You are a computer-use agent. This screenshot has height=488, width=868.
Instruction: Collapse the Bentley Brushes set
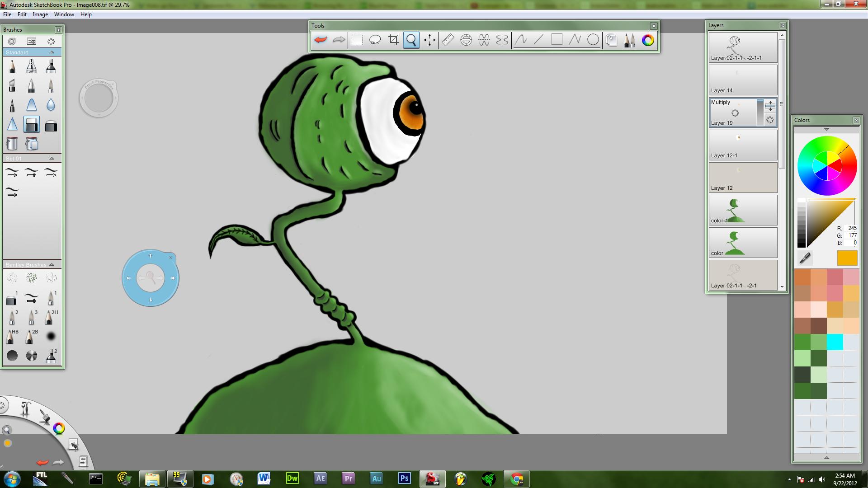click(52, 265)
